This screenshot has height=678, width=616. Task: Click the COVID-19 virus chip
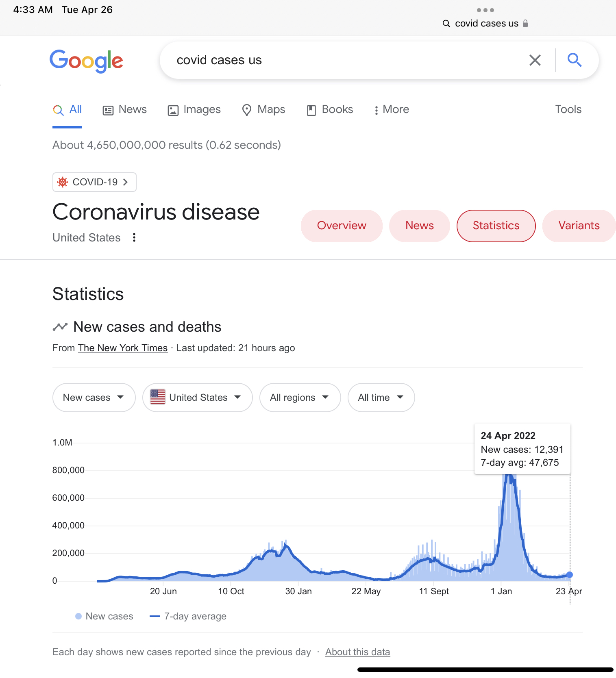[94, 182]
